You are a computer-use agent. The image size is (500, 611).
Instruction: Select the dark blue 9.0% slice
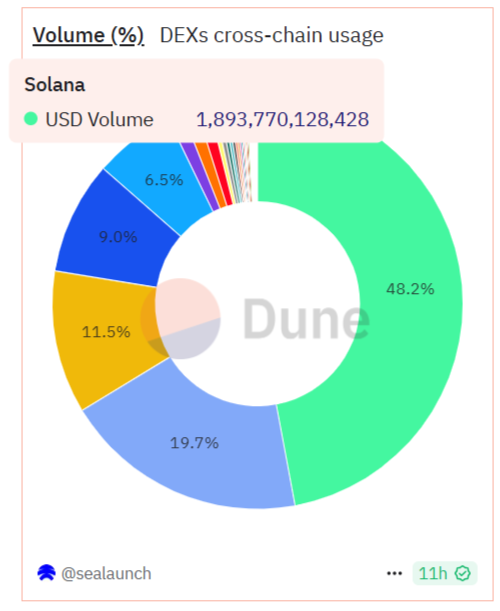pyautogui.click(x=117, y=237)
